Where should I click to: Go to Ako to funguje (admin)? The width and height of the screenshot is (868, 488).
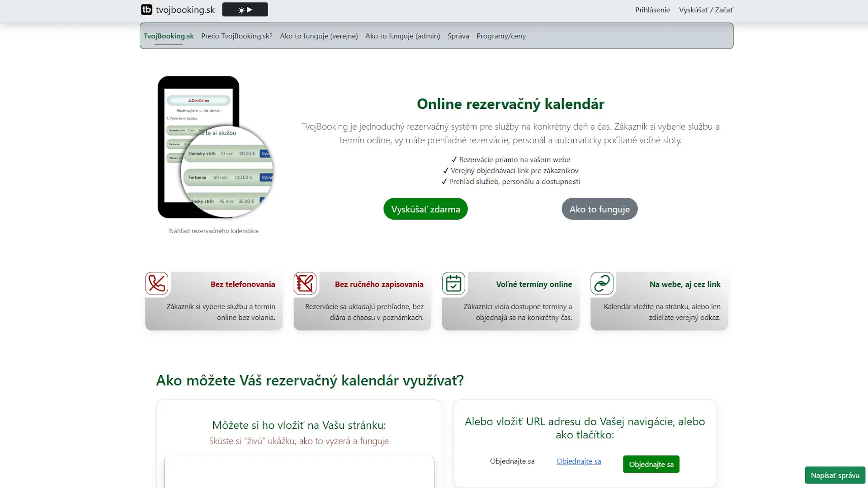pos(402,36)
